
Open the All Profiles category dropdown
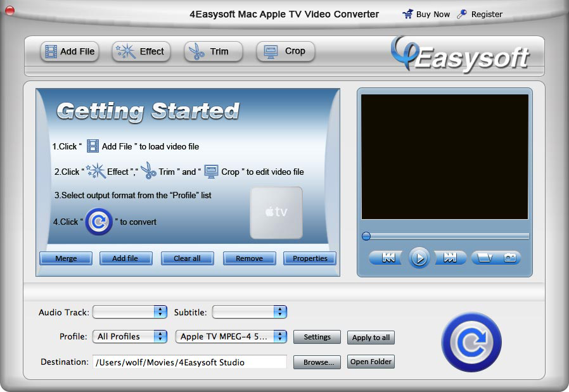pyautogui.click(x=129, y=336)
